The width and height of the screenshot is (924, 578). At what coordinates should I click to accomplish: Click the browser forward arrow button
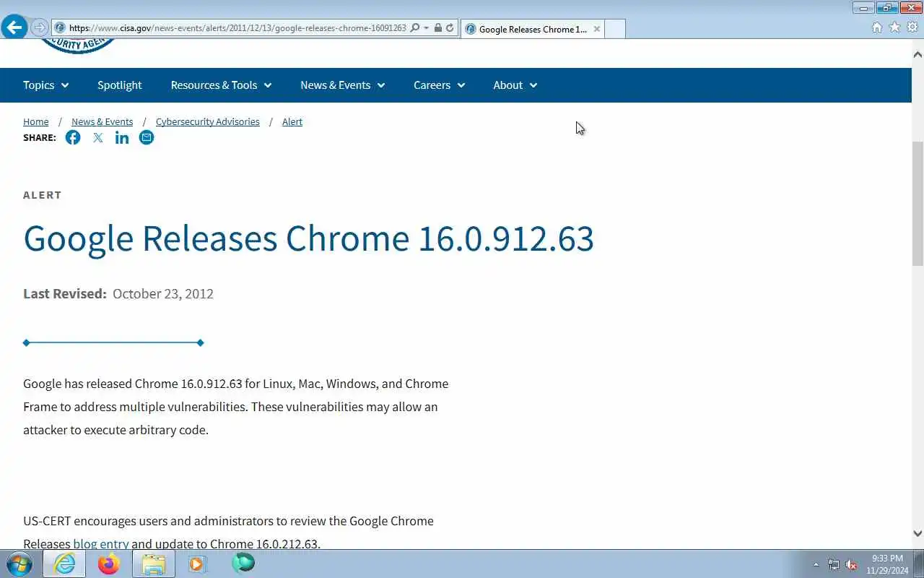click(x=39, y=27)
